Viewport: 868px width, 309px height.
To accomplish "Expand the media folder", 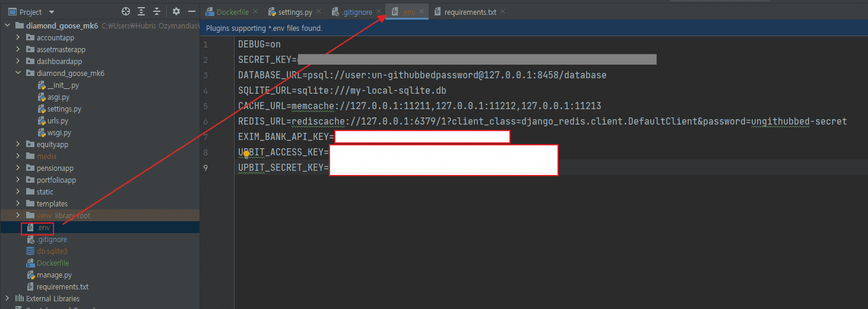I will (18, 156).
